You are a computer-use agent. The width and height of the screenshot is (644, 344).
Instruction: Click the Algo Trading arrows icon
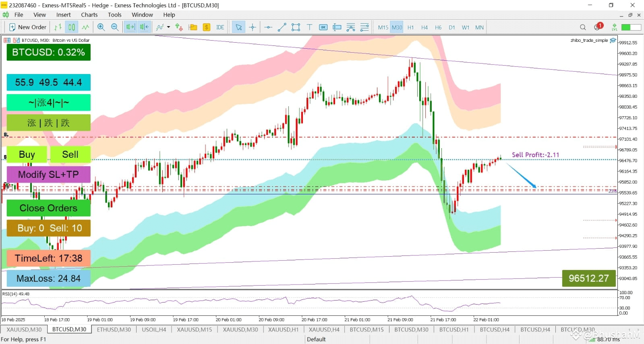pyautogui.click(x=179, y=27)
